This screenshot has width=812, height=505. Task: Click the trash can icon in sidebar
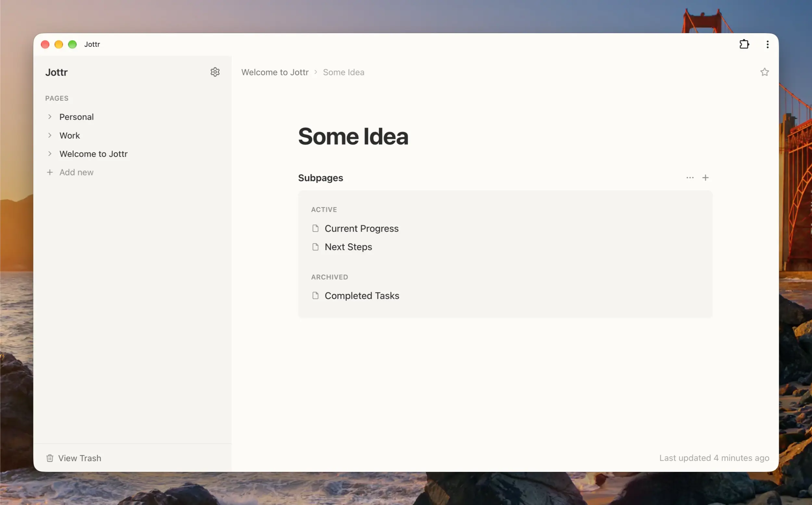click(x=50, y=458)
